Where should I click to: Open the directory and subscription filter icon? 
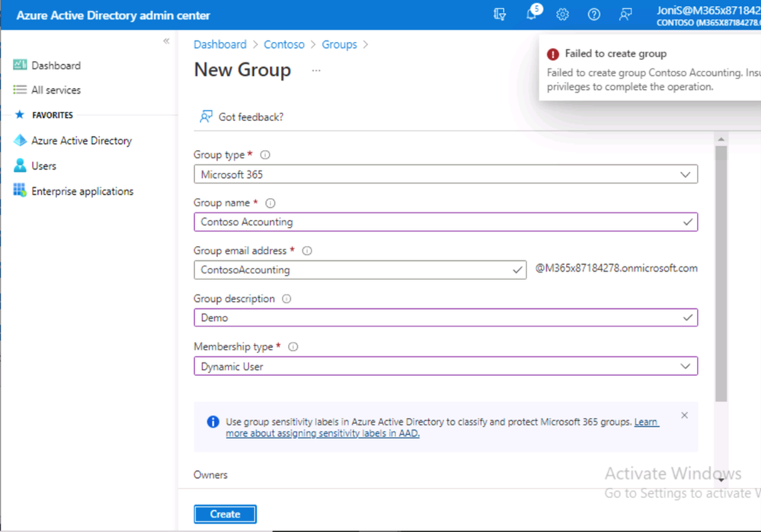pos(500,14)
